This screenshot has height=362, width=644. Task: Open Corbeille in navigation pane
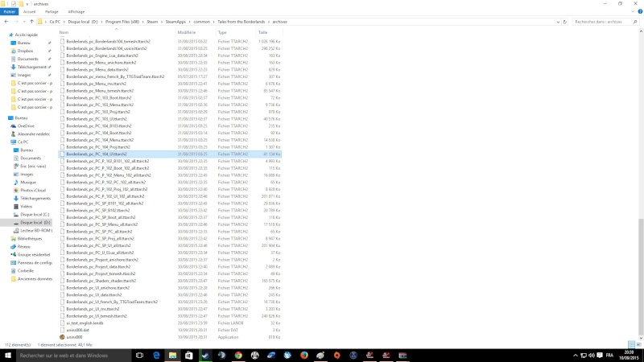tap(26, 271)
